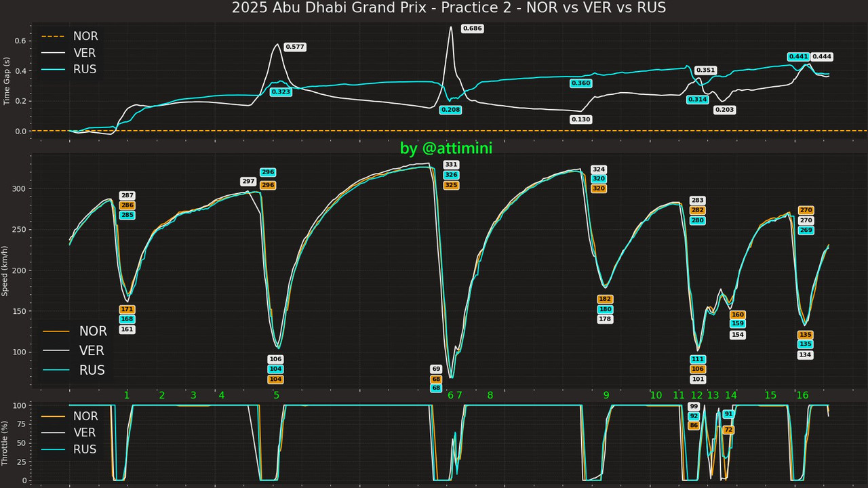Click the 134 white minimum speed label

pyautogui.click(x=806, y=355)
